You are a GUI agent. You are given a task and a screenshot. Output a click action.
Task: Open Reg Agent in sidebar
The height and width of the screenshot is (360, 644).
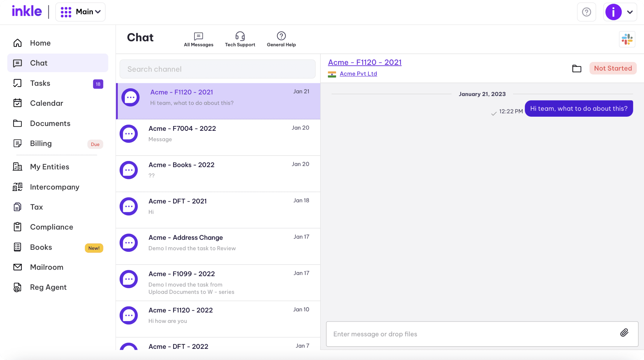(48, 287)
